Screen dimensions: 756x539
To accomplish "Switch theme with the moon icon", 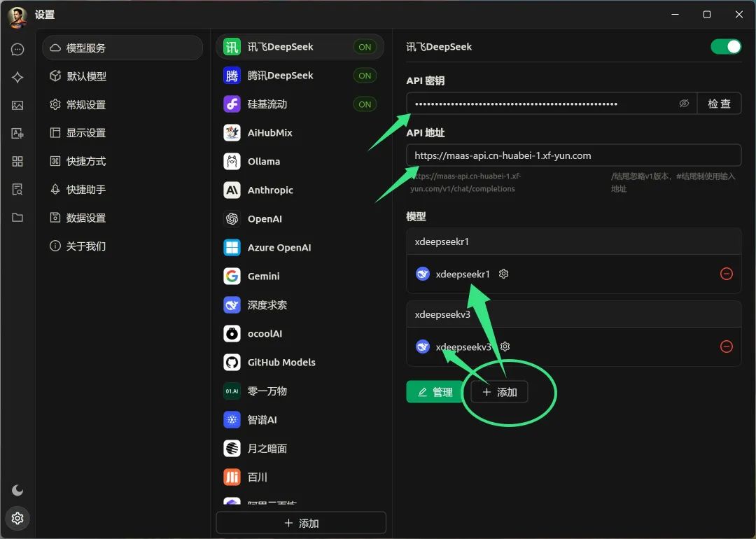I will [17, 490].
